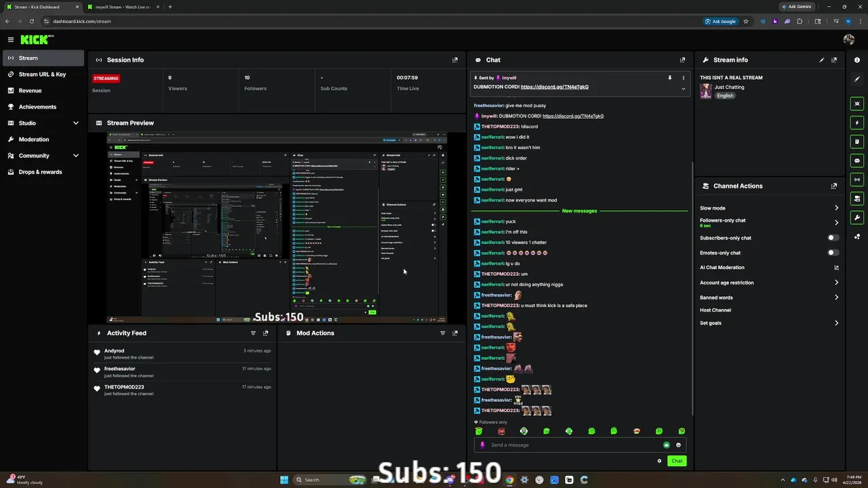Pop out the Chat panel
Image resolution: width=868 pixels, height=488 pixels.
(682, 60)
